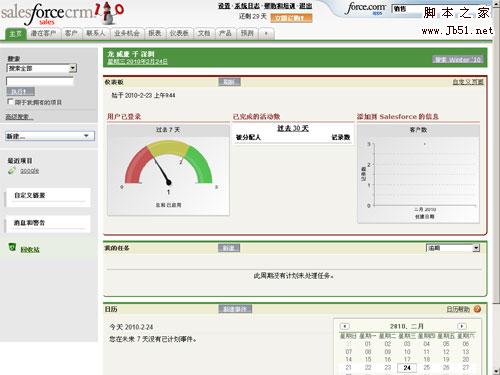The image size is (500, 375).
Task: Open the force.com application selector dropdown
Action: point(408,9)
